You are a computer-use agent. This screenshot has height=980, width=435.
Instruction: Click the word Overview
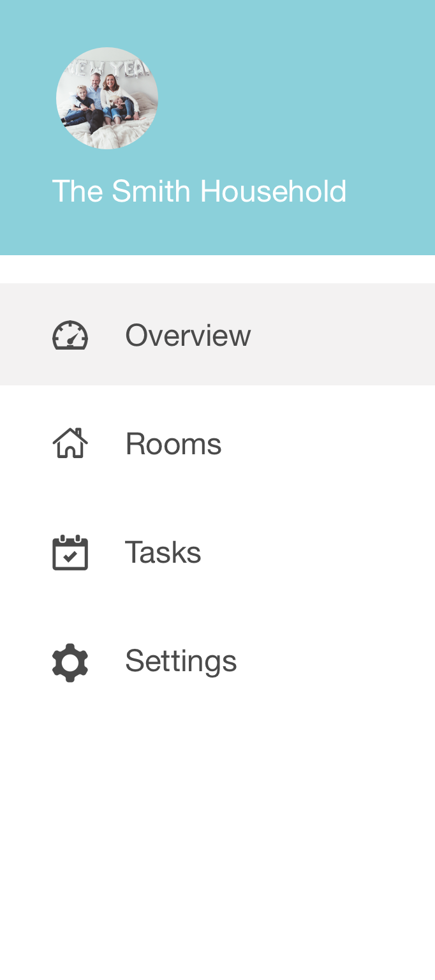pos(188,335)
